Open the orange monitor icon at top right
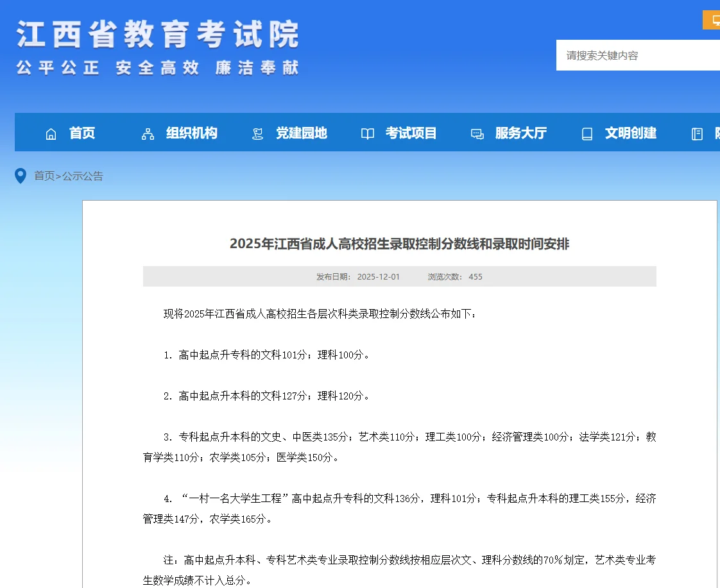This screenshot has height=588, width=720. click(x=714, y=20)
